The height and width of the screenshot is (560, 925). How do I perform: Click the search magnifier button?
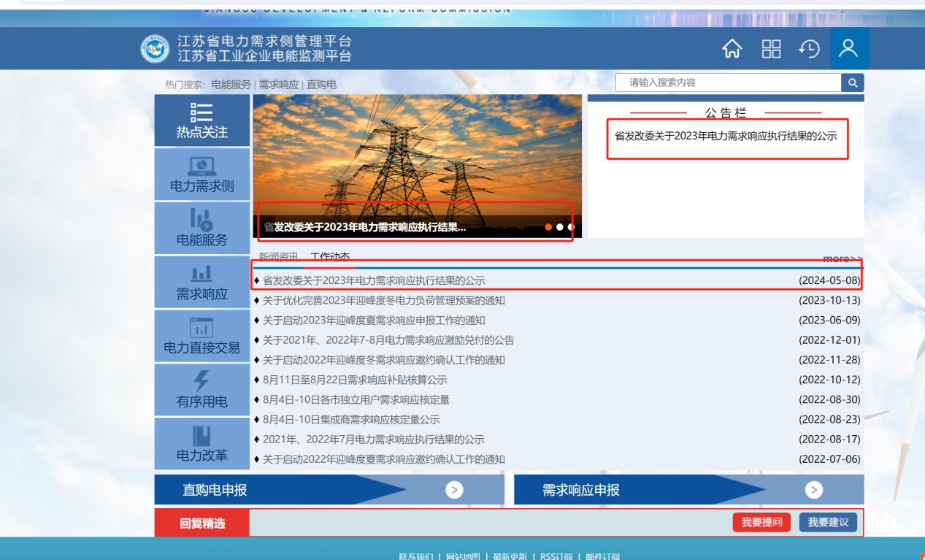tap(852, 83)
